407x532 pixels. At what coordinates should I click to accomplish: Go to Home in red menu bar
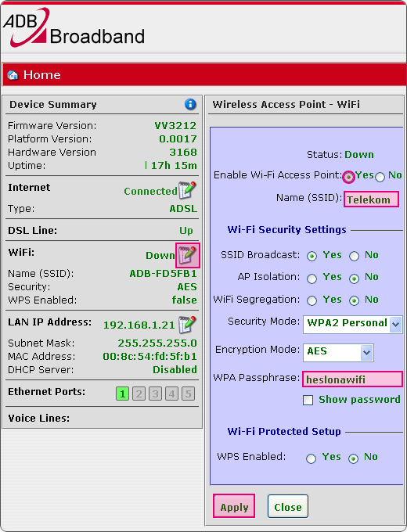click(x=41, y=75)
